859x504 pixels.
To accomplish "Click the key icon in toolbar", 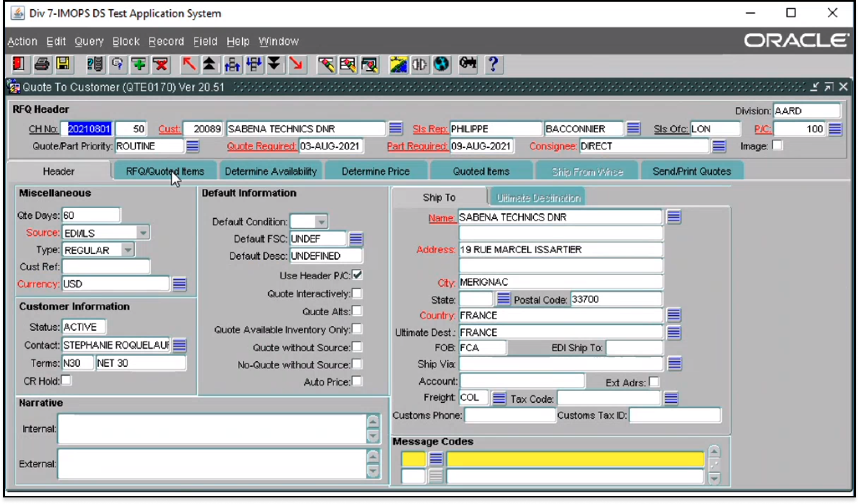I will [468, 64].
